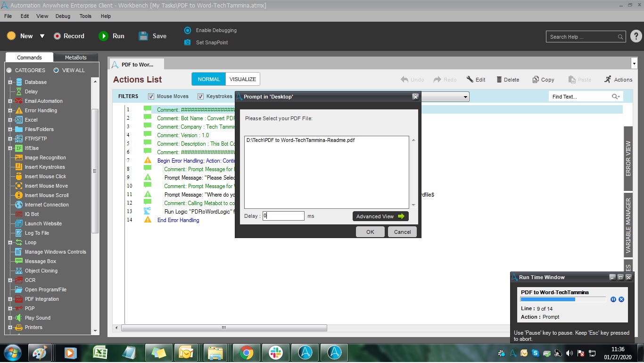
Task: Click the Image Recognition command icon
Action: (x=19, y=157)
